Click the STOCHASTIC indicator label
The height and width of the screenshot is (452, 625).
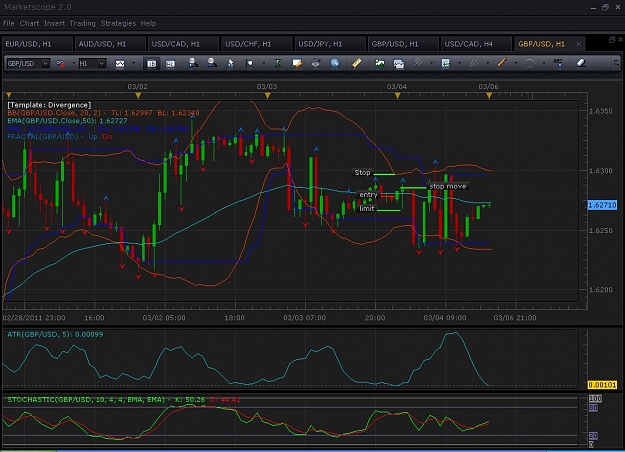pyautogui.click(x=124, y=399)
